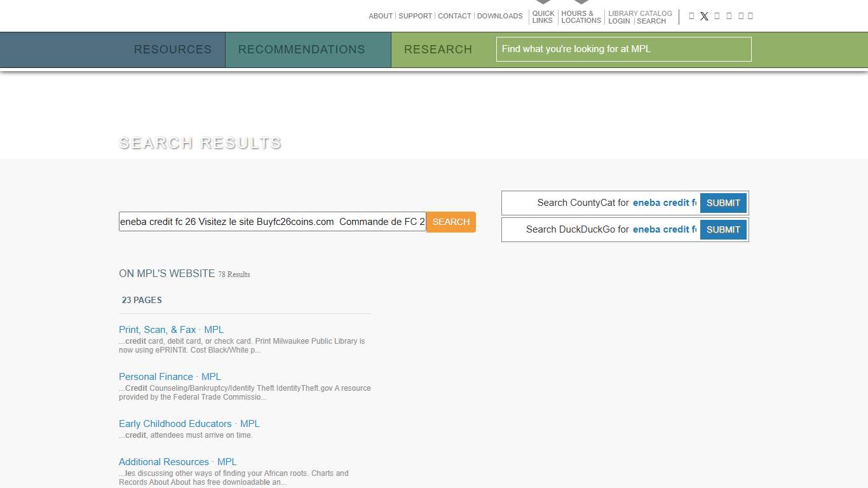The width and height of the screenshot is (868, 488).
Task: Click Library Catalog Search link
Action: click(x=651, y=21)
